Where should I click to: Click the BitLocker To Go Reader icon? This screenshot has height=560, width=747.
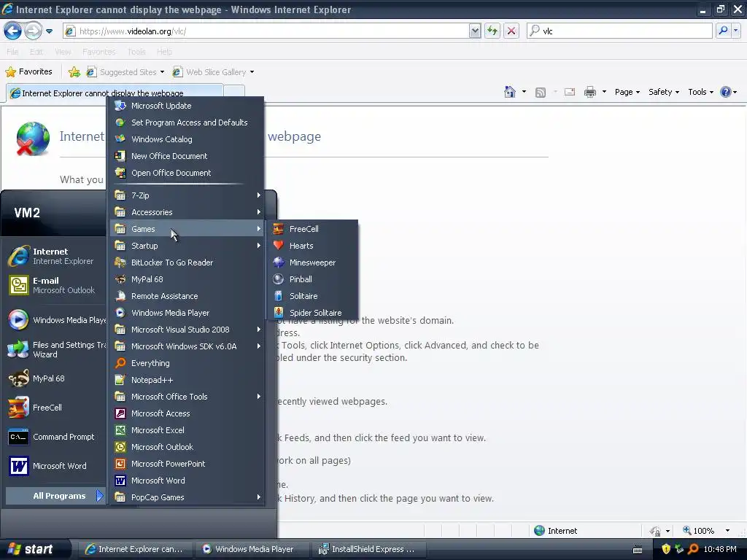[120, 262]
